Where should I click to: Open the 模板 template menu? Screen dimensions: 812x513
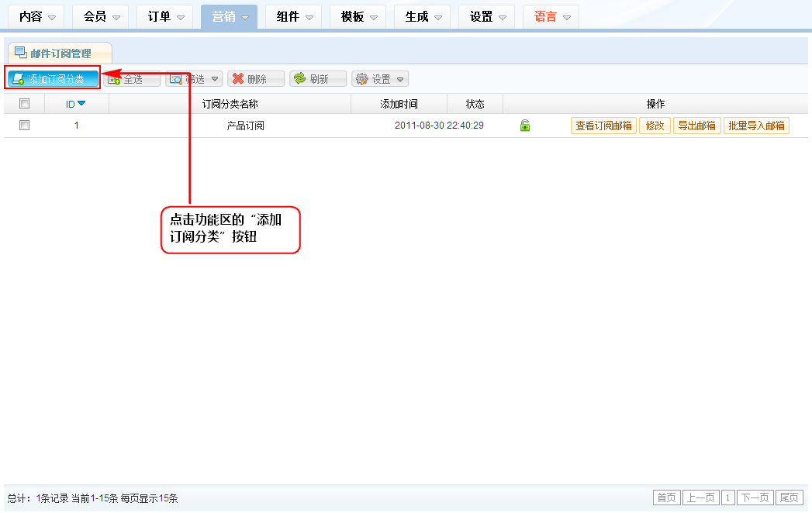(358, 16)
